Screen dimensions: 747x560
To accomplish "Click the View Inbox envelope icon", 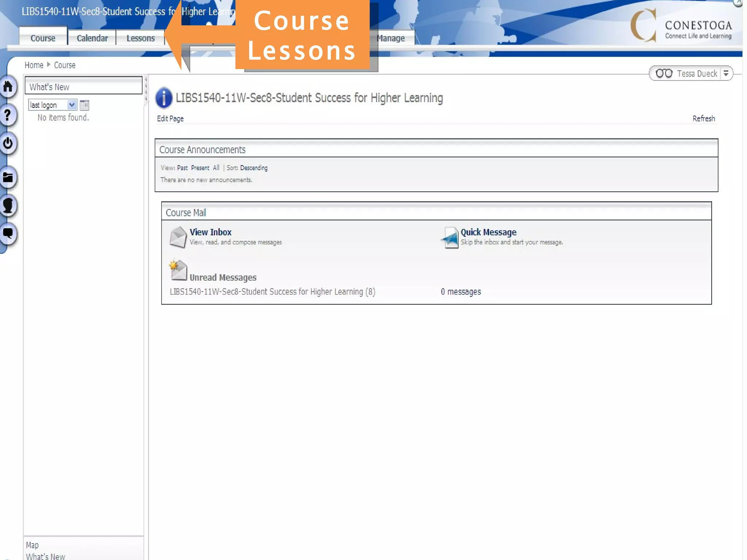I will [178, 237].
